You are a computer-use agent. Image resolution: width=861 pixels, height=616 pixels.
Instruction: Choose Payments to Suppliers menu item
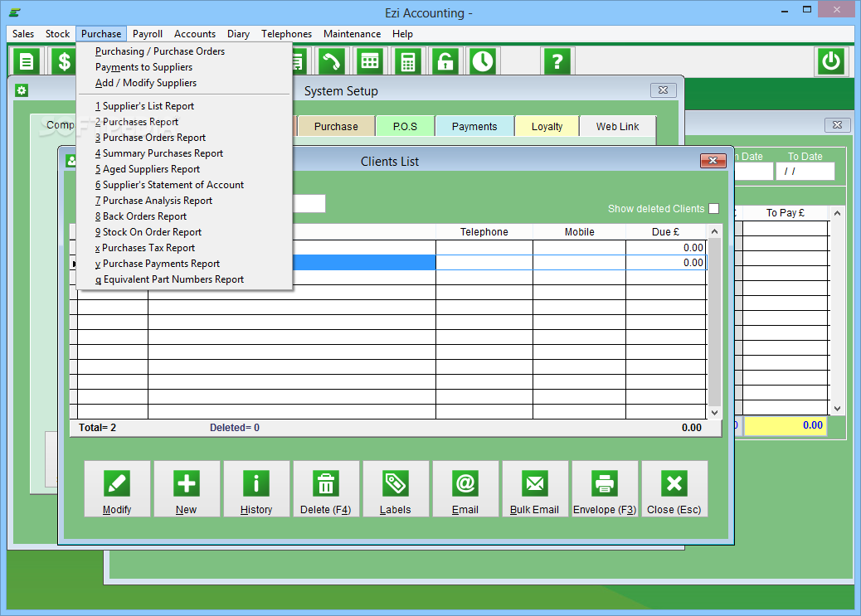tap(184, 67)
